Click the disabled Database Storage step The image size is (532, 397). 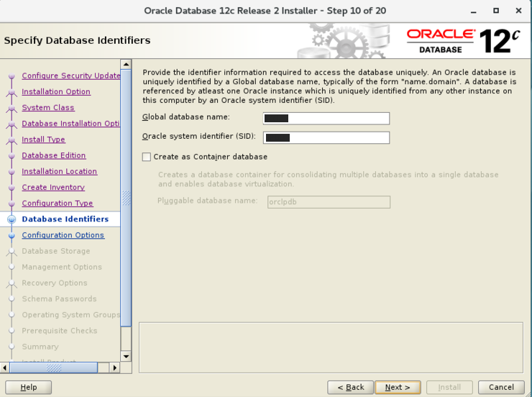[x=56, y=251]
